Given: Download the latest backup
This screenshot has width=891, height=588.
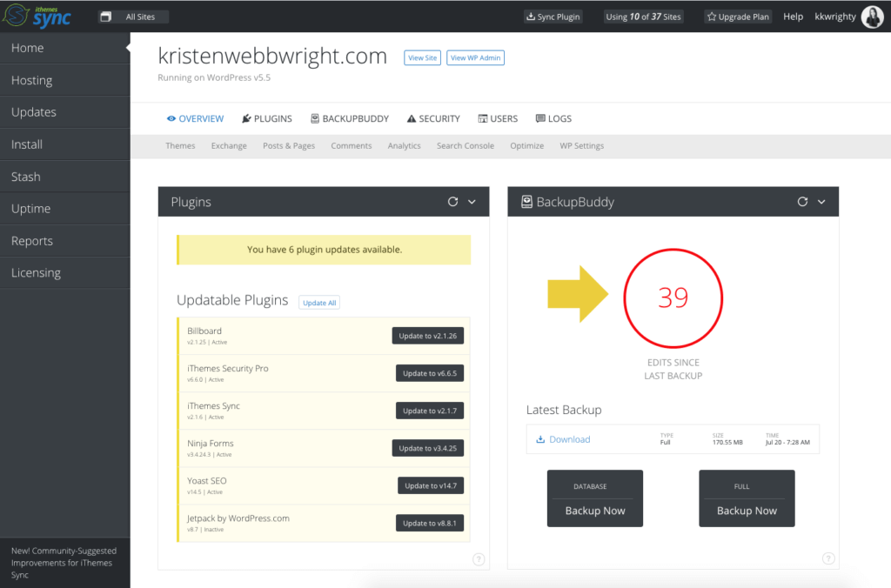Looking at the screenshot, I should pyautogui.click(x=563, y=439).
